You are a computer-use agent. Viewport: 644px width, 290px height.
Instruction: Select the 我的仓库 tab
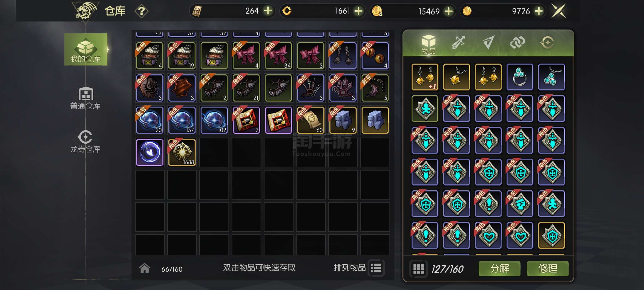tap(86, 49)
